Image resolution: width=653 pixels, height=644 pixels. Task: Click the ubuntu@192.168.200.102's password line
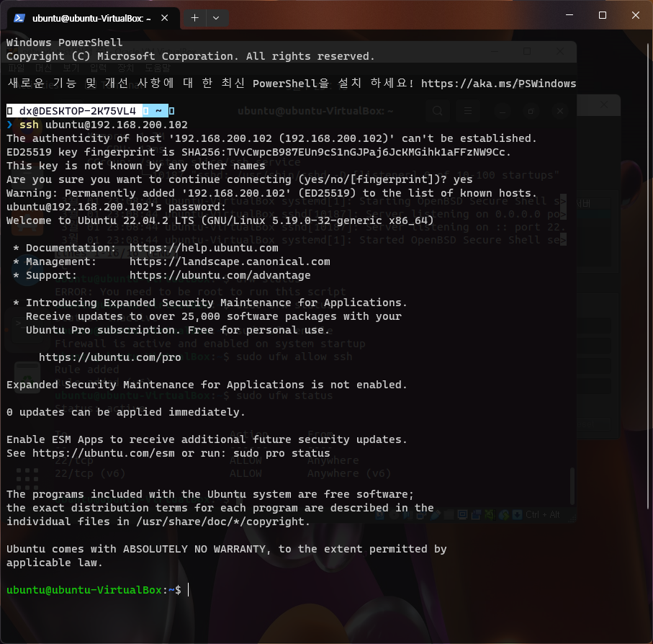click(116, 207)
